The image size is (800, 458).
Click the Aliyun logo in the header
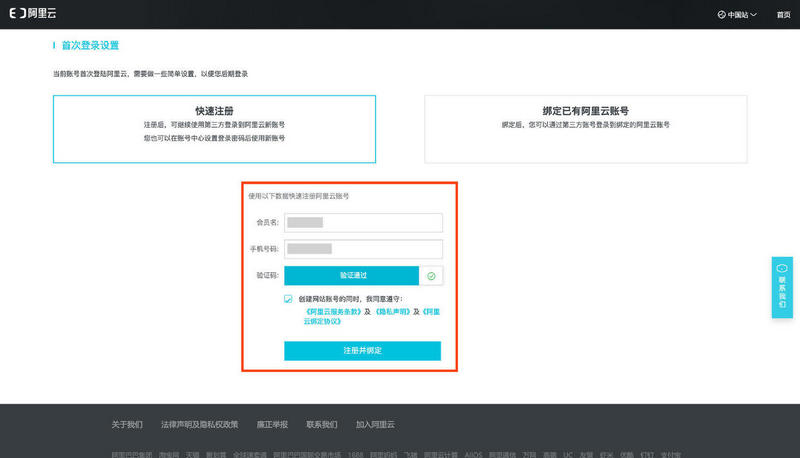pyautogui.click(x=33, y=13)
